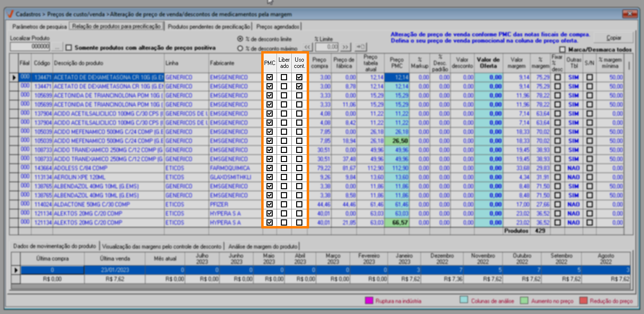This screenshot has width=644, height=314.
Task: Click the product code '143664' cell
Action: tap(42, 168)
